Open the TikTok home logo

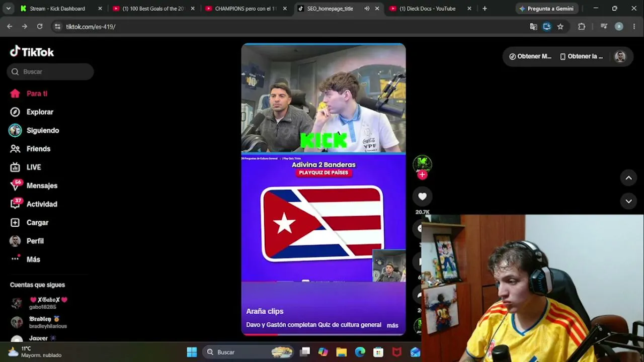point(32,52)
